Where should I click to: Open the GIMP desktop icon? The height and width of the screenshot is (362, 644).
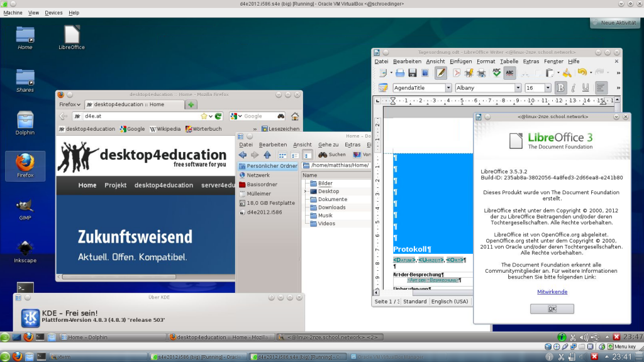click(x=25, y=210)
